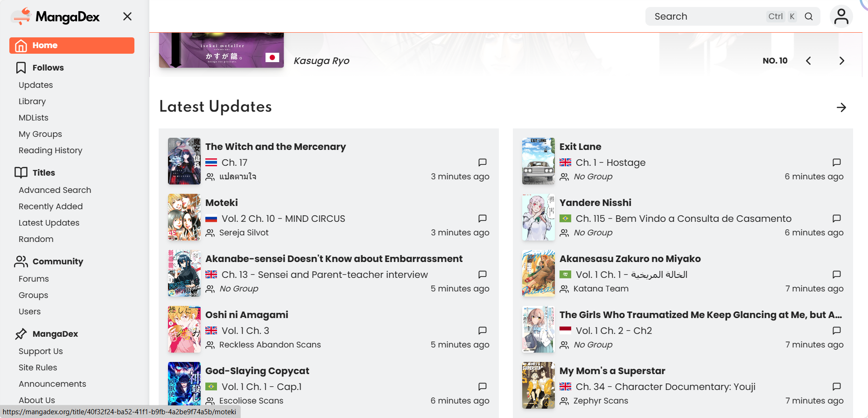Open comments for Oshi ni Amagami Ch. 3
868x418 pixels.
[x=483, y=330]
